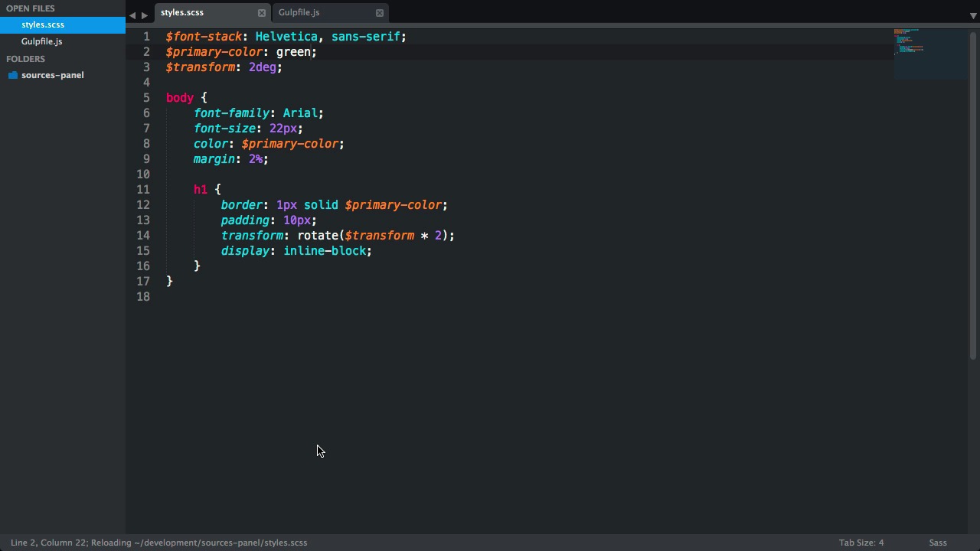980x551 pixels.
Task: Close the styles.scss tab
Action: click(x=262, y=13)
